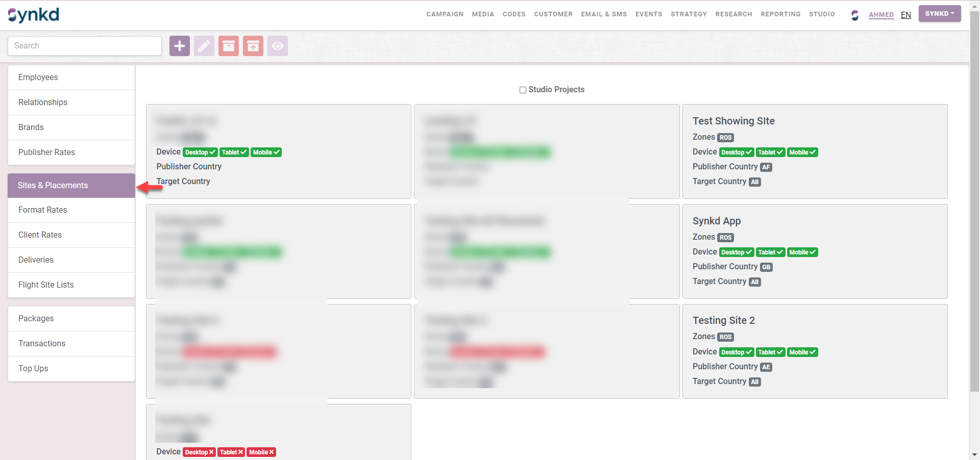Open the CAMPAIGN menu
The image size is (980, 460).
point(445,14)
